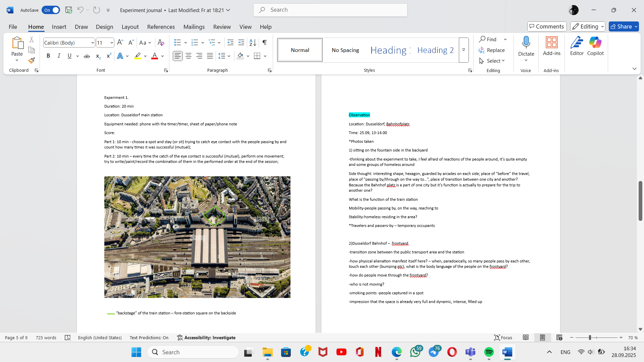644x362 pixels.
Task: Toggle Bold formatting
Action: [48, 56]
